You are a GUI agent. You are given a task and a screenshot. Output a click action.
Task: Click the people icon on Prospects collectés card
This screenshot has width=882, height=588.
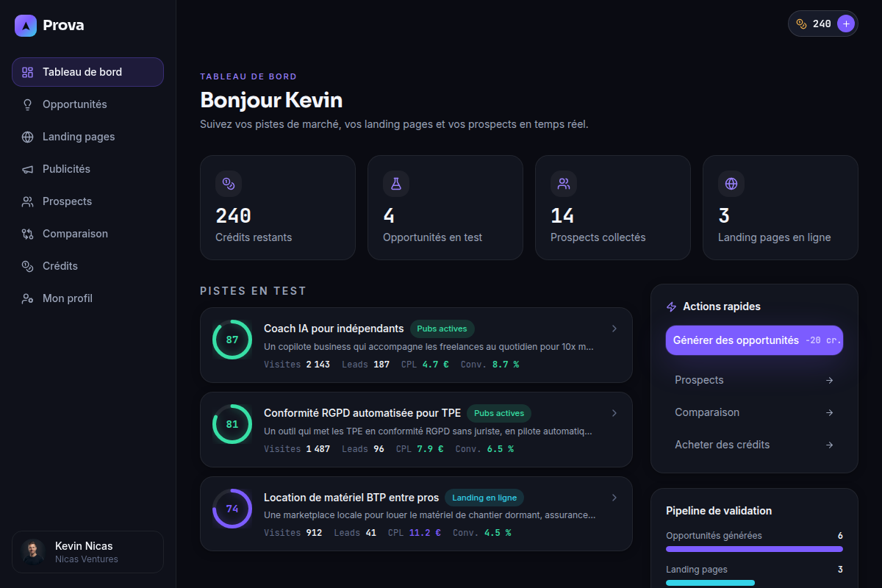(564, 184)
